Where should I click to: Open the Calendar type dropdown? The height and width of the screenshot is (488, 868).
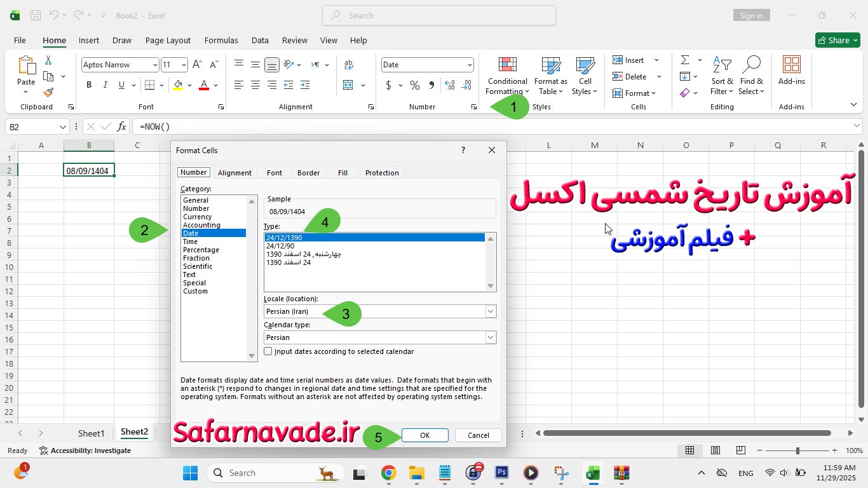tap(490, 337)
